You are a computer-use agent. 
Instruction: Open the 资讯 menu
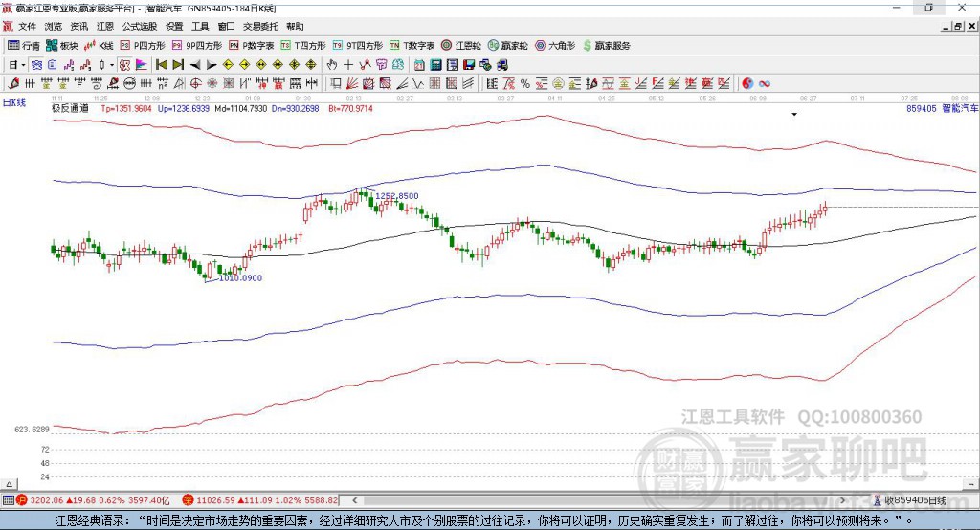click(x=78, y=26)
